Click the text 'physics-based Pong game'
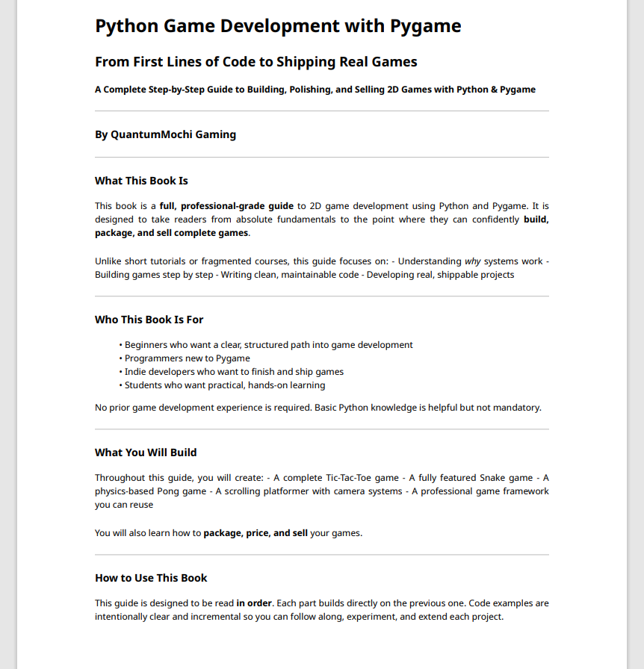 [x=150, y=491]
